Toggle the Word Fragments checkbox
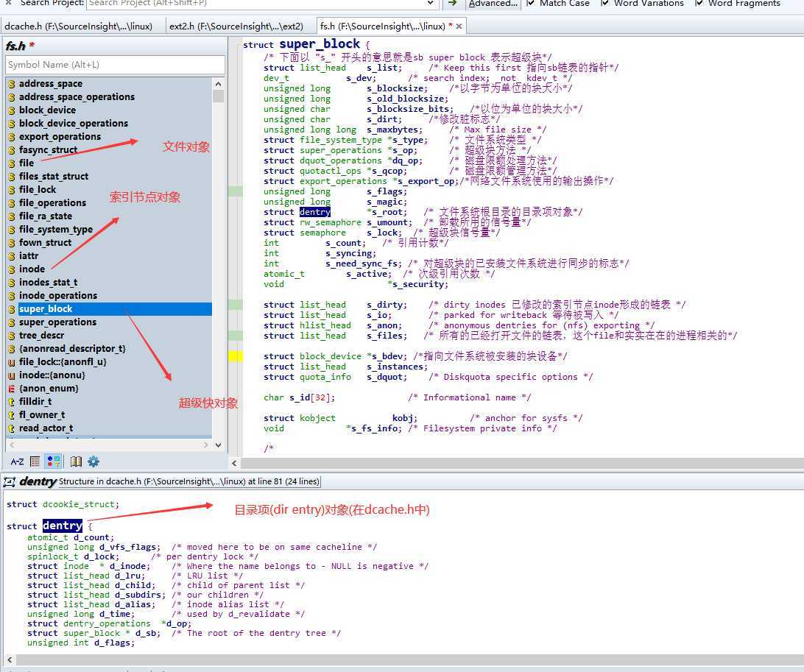Image resolution: width=804 pixels, height=672 pixels. (699, 3)
